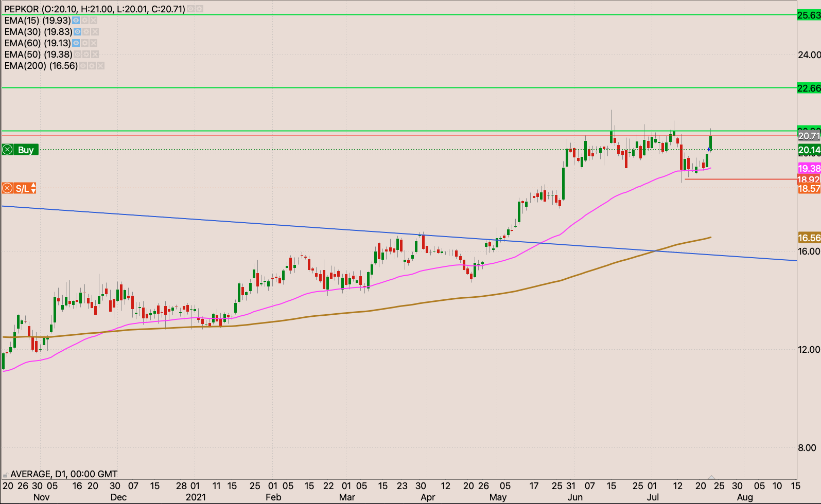Remove the S/L order with circled X

click(x=7, y=188)
